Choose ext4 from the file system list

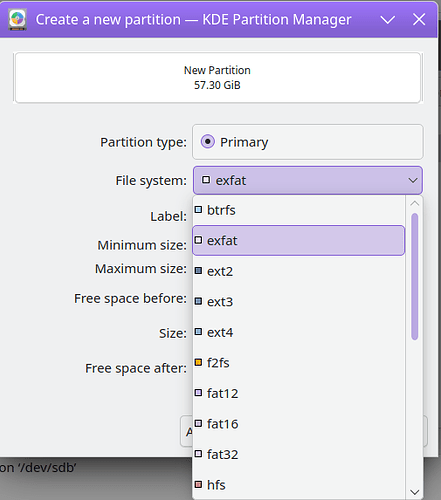pyautogui.click(x=299, y=332)
